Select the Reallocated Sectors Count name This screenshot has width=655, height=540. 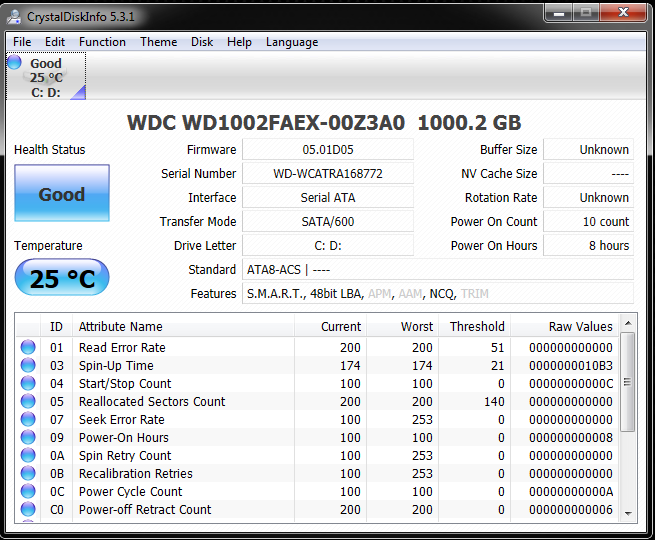pyautogui.click(x=152, y=401)
